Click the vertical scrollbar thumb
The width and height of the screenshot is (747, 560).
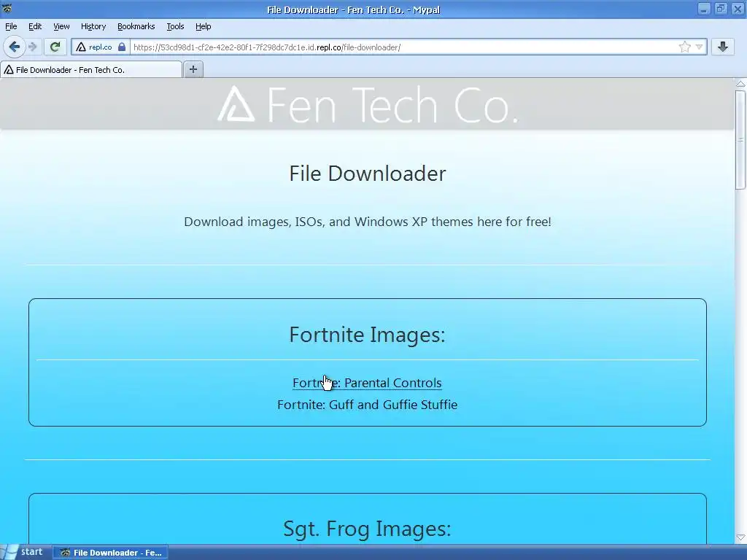click(741, 139)
